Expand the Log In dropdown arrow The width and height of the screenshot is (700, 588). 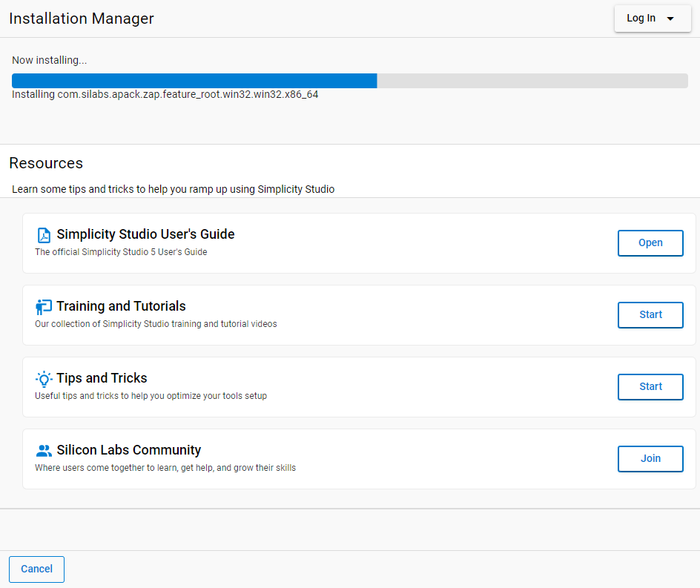click(670, 19)
